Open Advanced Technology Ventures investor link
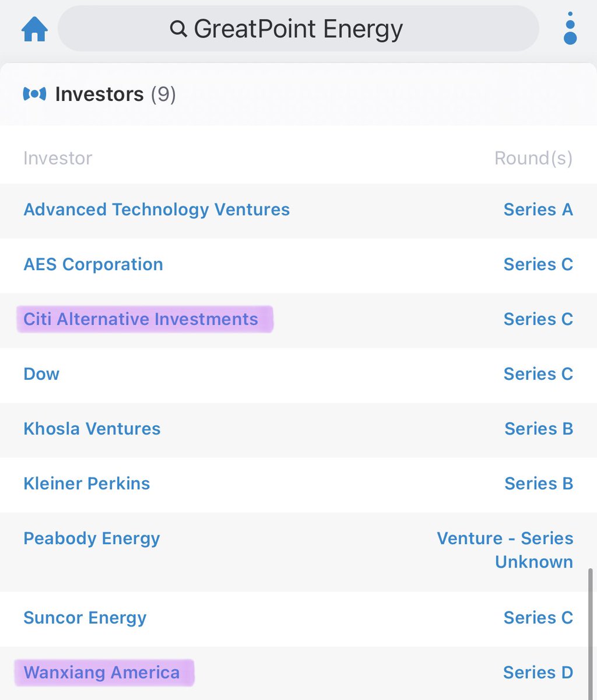The width and height of the screenshot is (597, 700). coord(156,209)
